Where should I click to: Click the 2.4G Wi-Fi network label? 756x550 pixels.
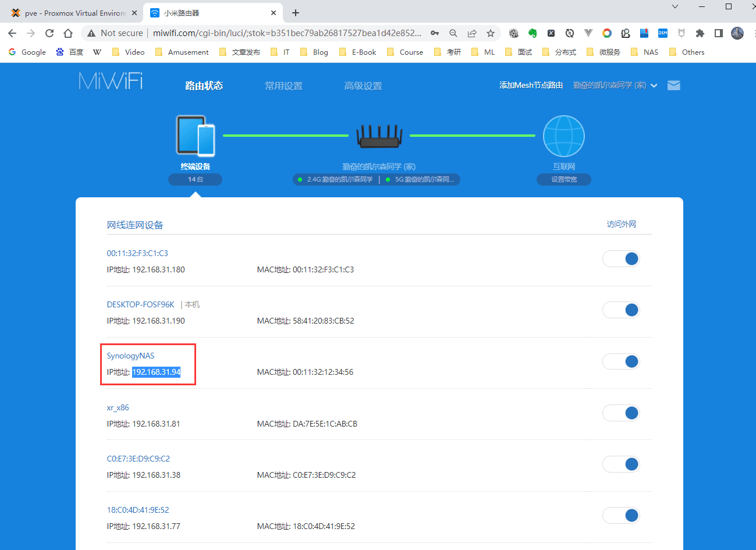pos(339,179)
